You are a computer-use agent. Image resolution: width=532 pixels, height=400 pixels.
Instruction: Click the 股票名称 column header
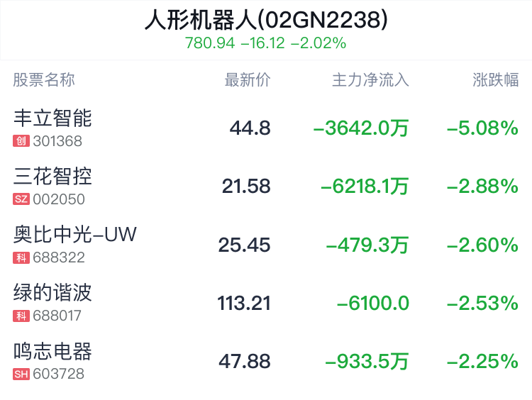(x=44, y=80)
